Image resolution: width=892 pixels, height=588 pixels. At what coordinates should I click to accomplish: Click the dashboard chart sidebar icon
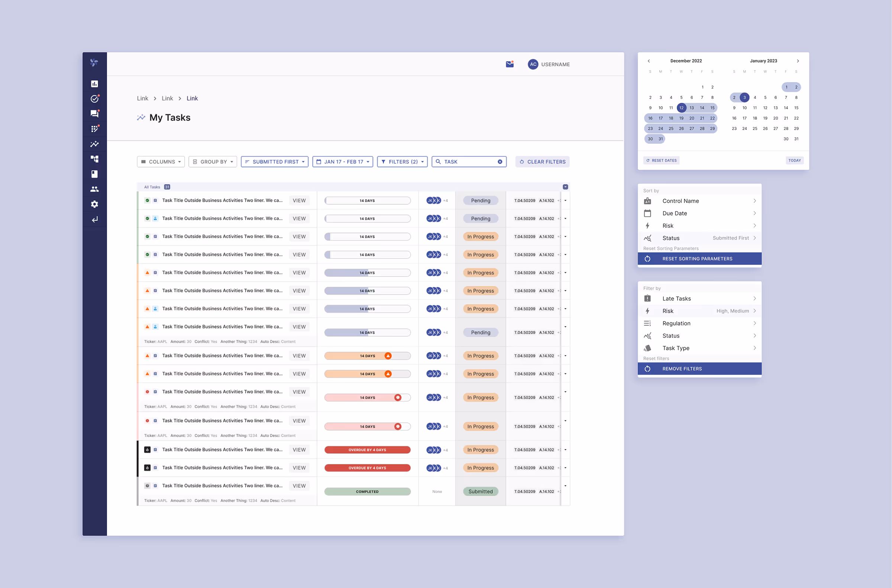(94, 84)
